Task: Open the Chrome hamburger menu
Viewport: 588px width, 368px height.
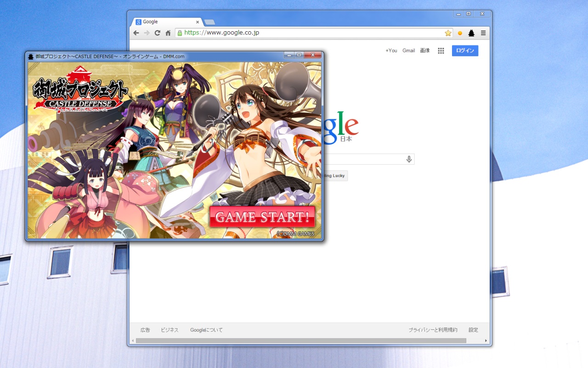Action: (x=483, y=33)
